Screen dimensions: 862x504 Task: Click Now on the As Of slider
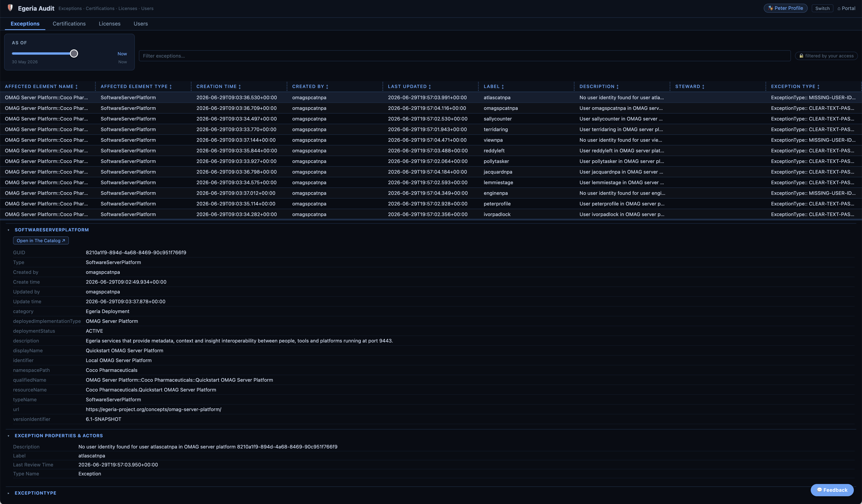tap(122, 54)
